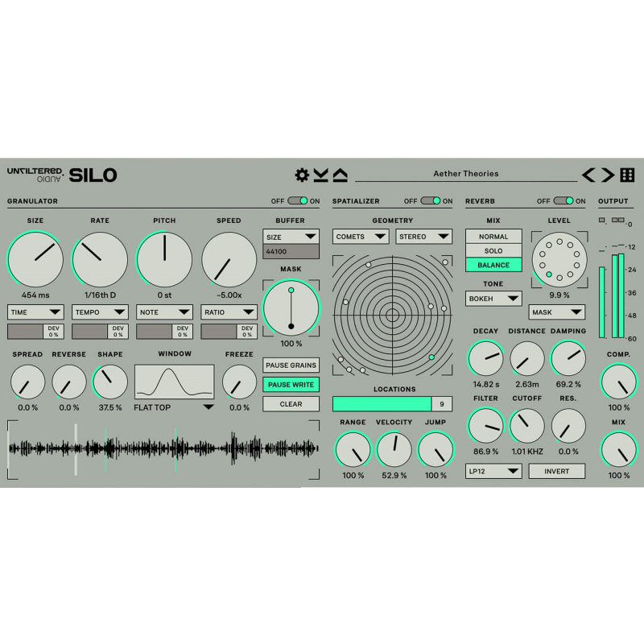The width and height of the screenshot is (644, 644).
Task: Click the save preset down-arrow icon
Action: (x=320, y=175)
